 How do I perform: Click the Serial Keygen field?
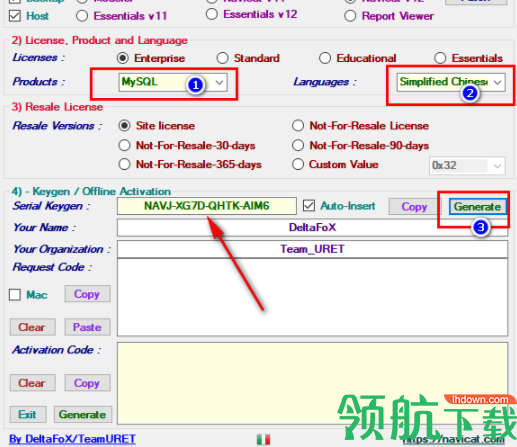[207, 206]
